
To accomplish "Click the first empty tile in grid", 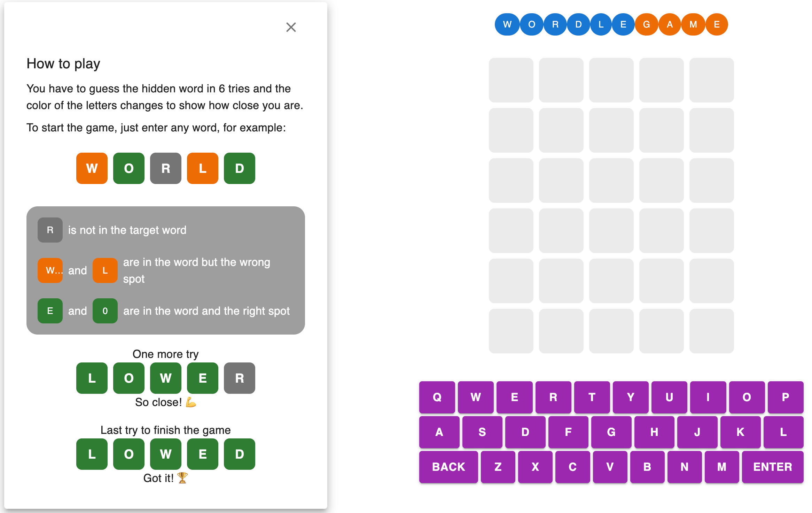I will (511, 80).
